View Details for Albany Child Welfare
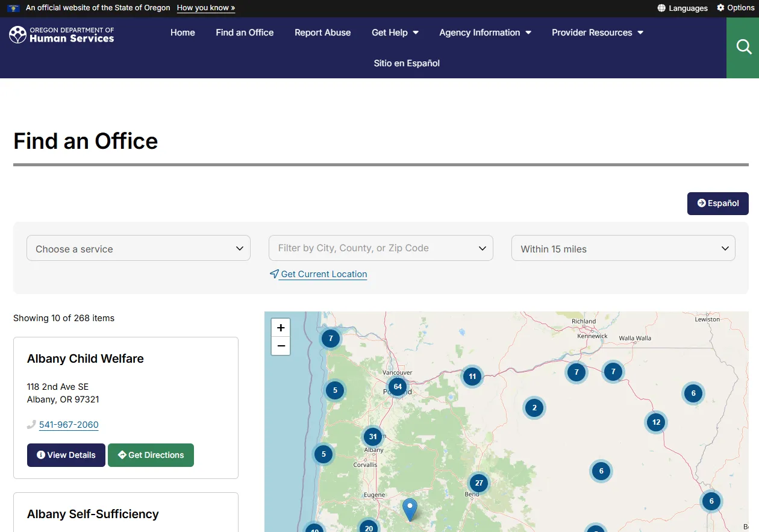 pyautogui.click(x=66, y=455)
